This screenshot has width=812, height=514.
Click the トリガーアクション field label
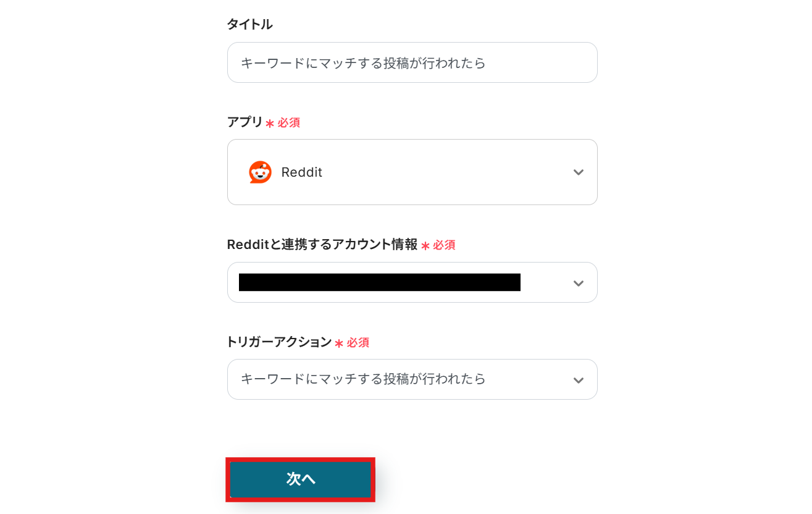coord(279,342)
